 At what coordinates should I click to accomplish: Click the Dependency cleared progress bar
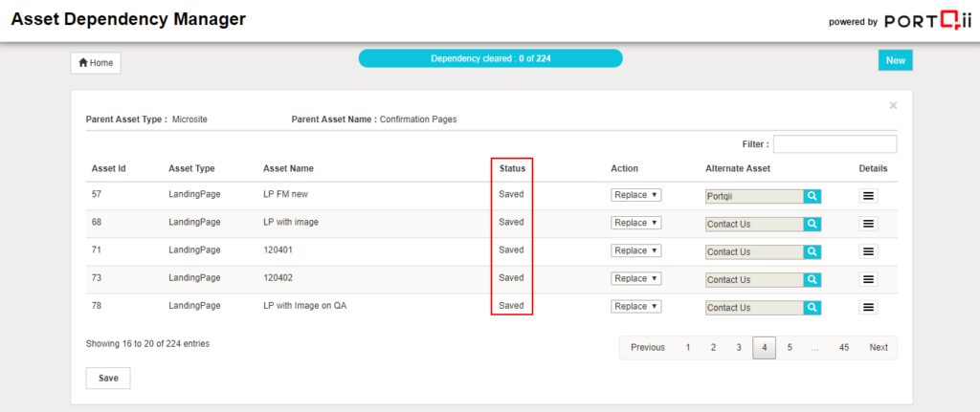pyautogui.click(x=491, y=58)
